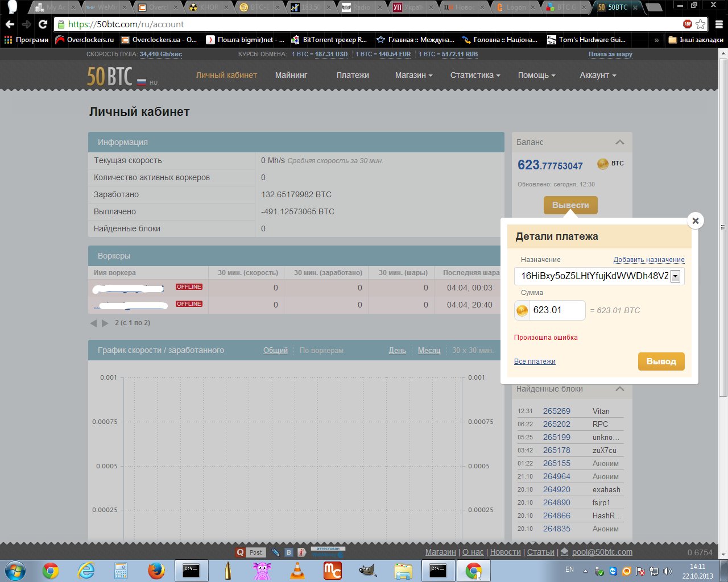Open the Програми apps shortcut
728x582 pixels.
click(x=26, y=40)
